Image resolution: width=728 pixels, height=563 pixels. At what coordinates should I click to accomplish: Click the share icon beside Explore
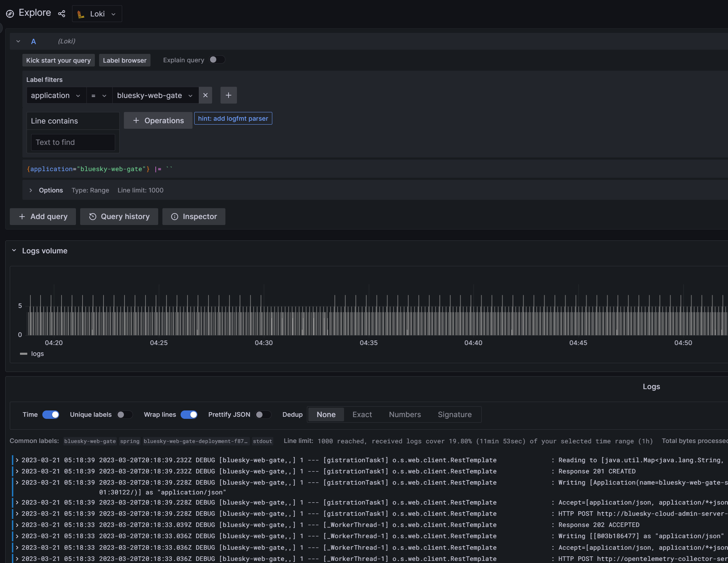(x=62, y=14)
